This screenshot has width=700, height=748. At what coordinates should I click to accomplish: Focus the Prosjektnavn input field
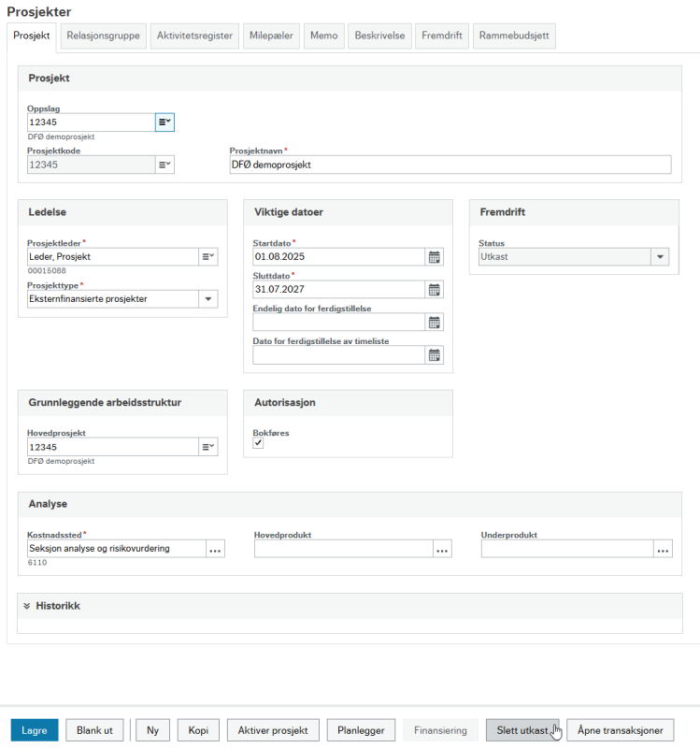tap(450, 165)
